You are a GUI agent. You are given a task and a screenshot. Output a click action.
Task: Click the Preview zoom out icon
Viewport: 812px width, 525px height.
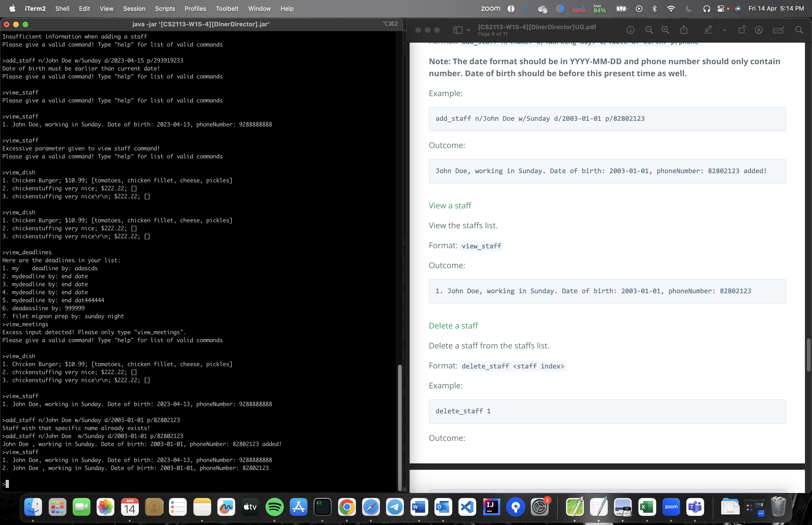click(x=649, y=30)
